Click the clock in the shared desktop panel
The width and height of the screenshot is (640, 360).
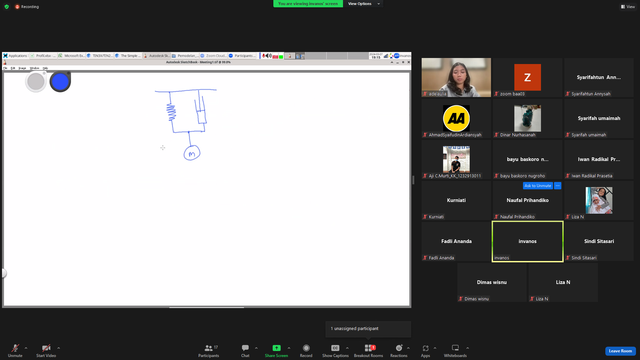pos(376,56)
